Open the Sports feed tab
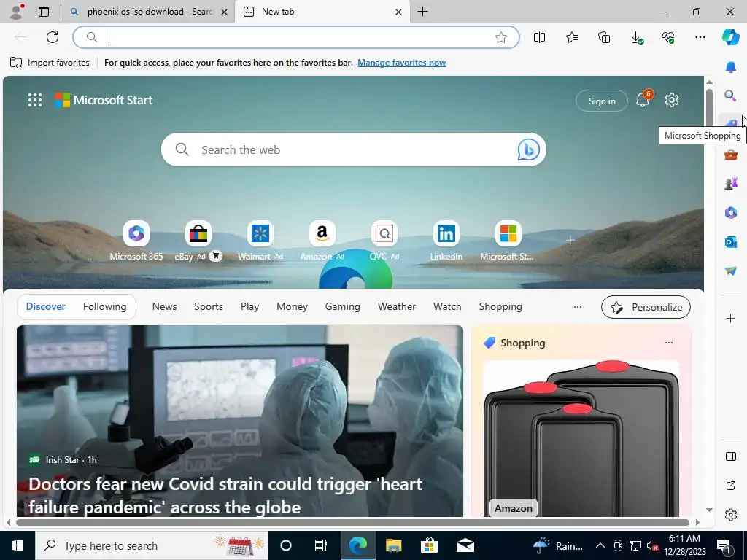This screenshot has width=747, height=560. [208, 307]
